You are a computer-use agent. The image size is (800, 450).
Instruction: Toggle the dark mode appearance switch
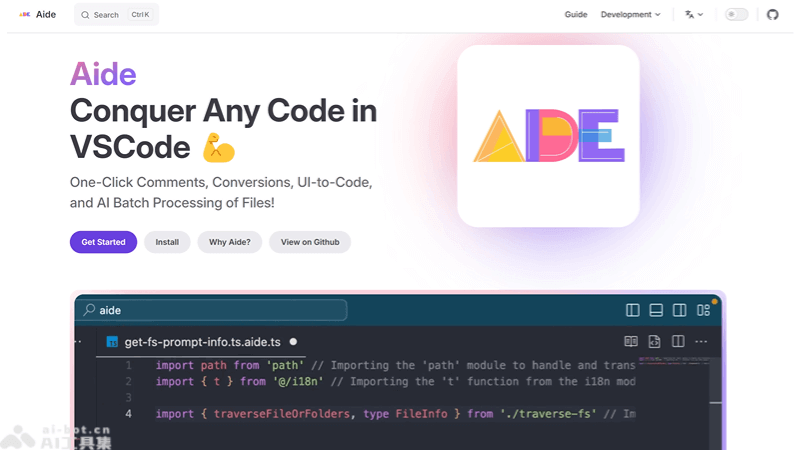coord(736,15)
